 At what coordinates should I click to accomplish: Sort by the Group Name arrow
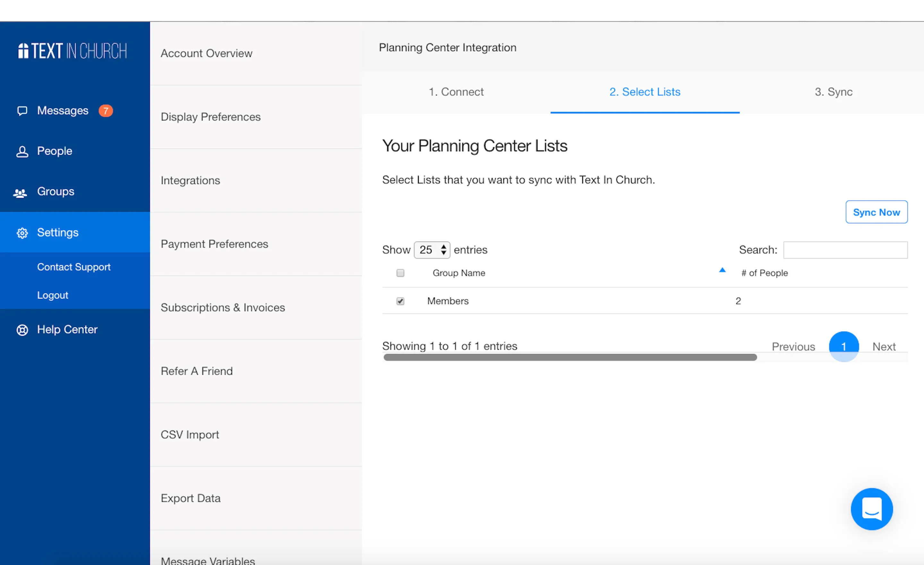coord(722,270)
